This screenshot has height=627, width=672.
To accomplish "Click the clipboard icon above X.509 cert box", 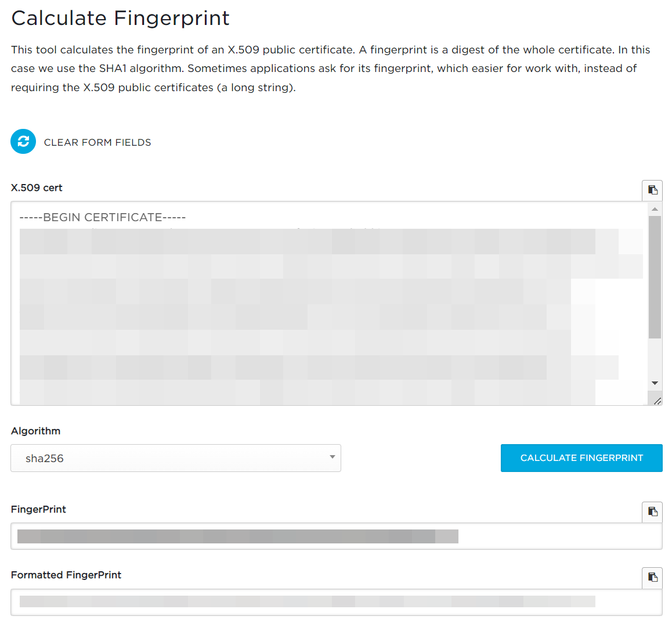I will (x=652, y=190).
